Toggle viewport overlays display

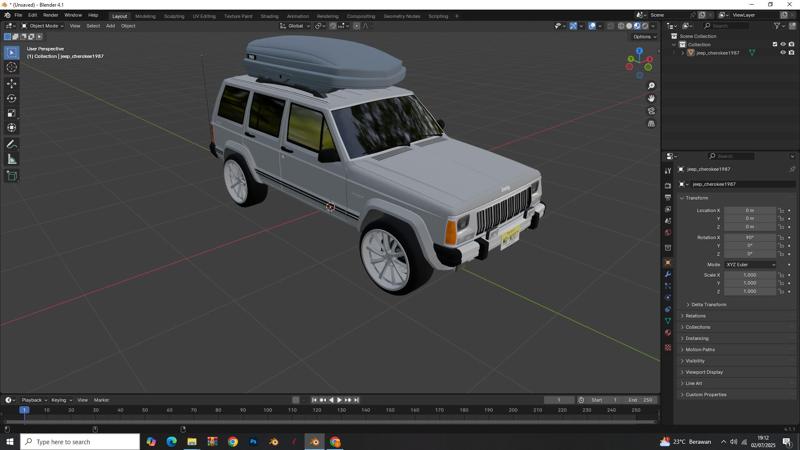click(x=592, y=26)
